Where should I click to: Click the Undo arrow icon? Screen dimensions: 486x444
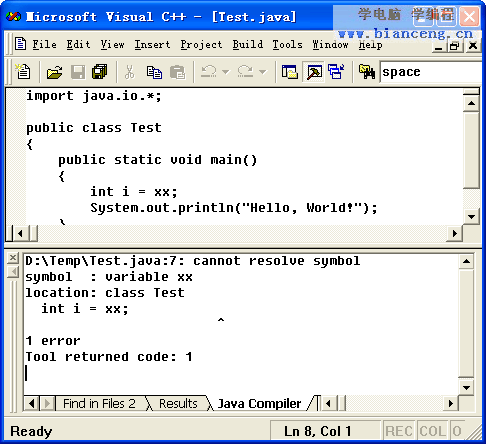[209, 71]
